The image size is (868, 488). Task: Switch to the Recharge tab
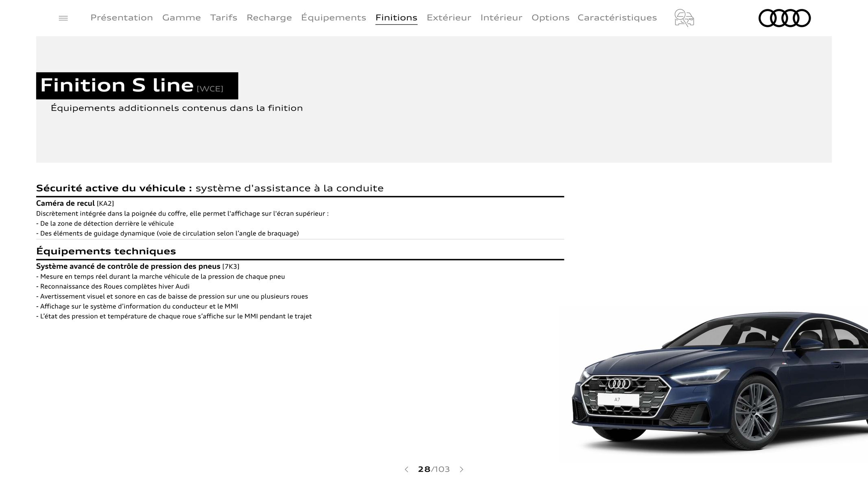(269, 17)
